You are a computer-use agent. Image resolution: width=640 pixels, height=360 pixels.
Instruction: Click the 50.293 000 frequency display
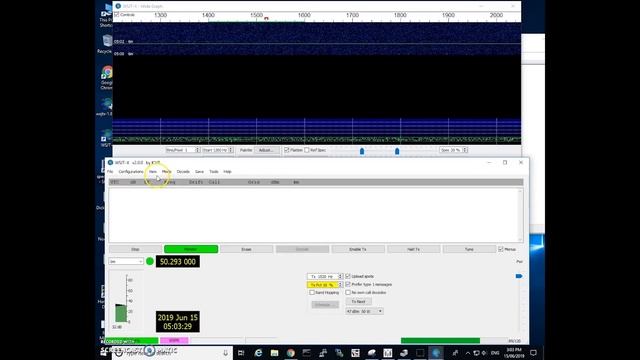pos(178,262)
